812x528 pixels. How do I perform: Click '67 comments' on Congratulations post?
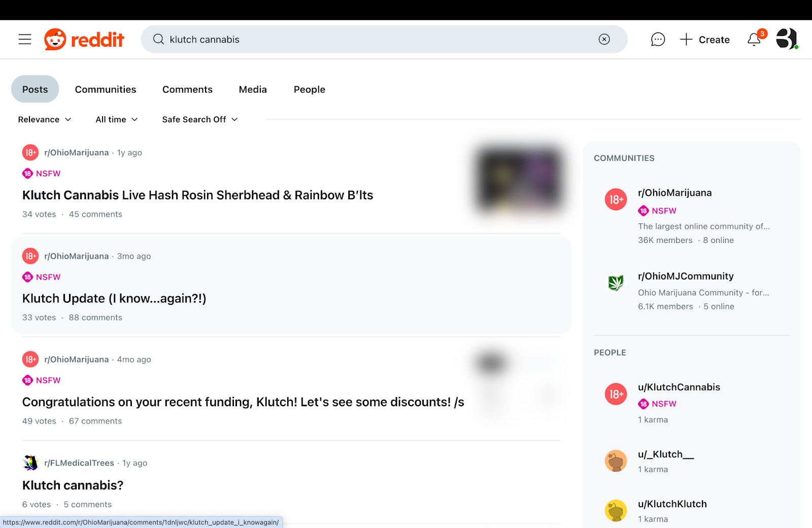point(95,421)
